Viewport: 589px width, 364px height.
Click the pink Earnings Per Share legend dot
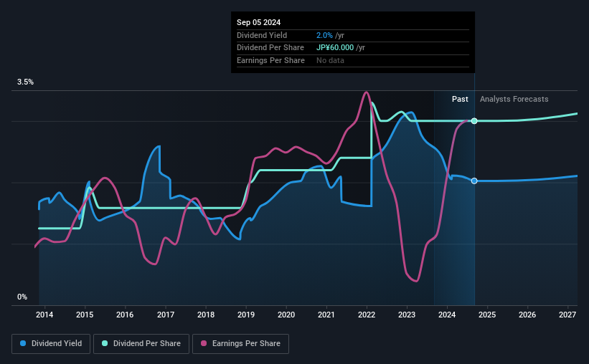pyautogui.click(x=204, y=343)
